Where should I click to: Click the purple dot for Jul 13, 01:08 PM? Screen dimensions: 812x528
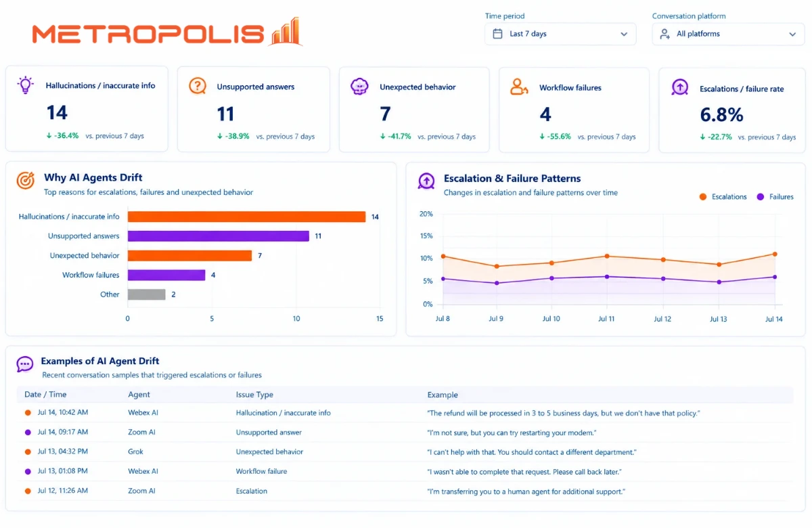tap(28, 471)
